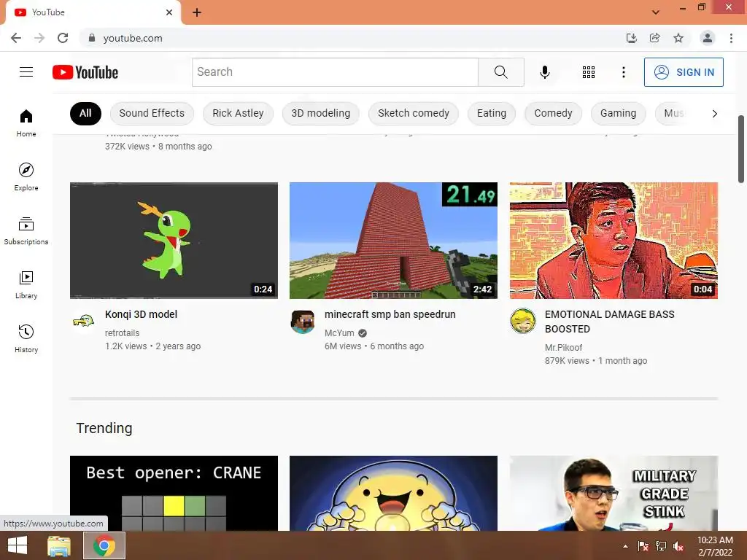Open MILITARY GRADE STINK thumbnail
The height and width of the screenshot is (560, 747).
point(614,493)
